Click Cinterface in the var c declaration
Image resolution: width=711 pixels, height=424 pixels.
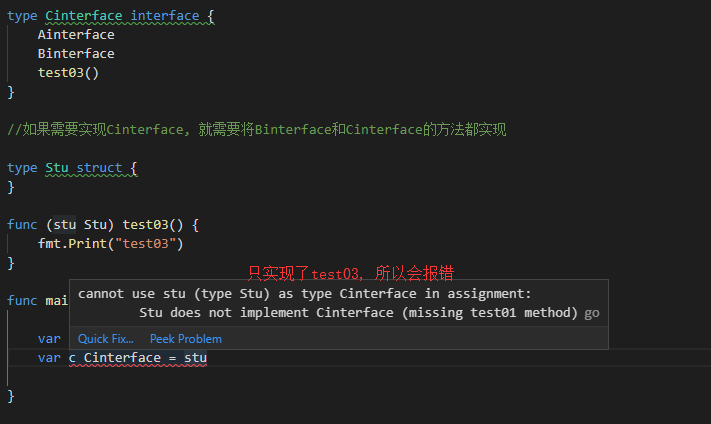[122, 358]
